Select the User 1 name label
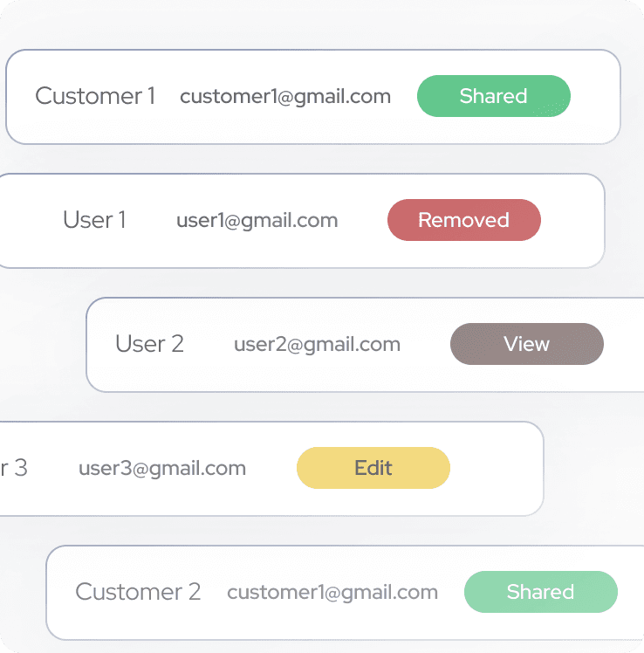 94,220
